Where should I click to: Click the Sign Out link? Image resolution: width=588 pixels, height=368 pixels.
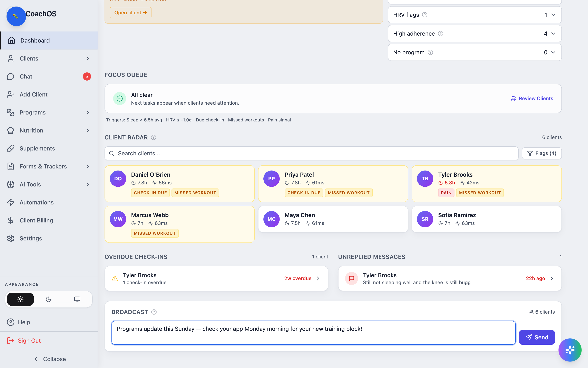(x=49, y=340)
